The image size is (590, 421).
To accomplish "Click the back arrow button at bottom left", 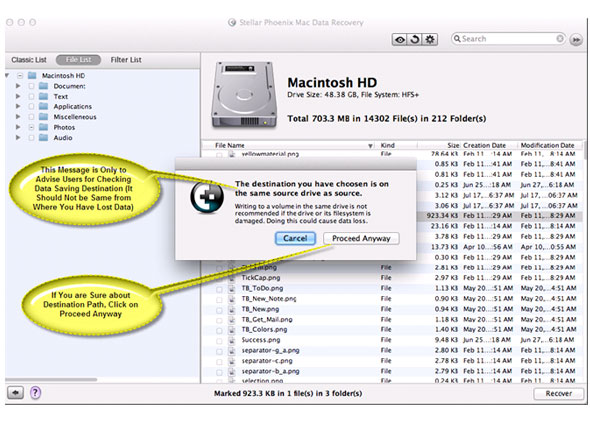I will click(15, 393).
